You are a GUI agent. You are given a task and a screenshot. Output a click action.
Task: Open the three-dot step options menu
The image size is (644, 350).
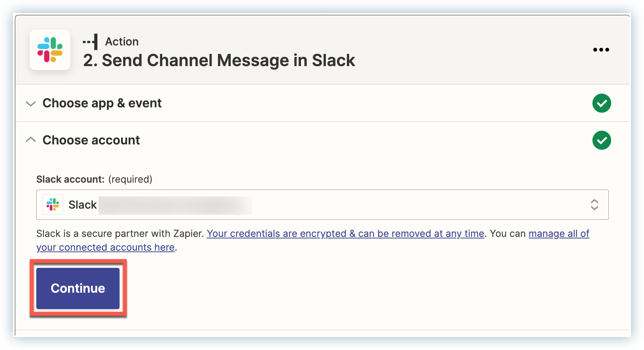point(601,50)
